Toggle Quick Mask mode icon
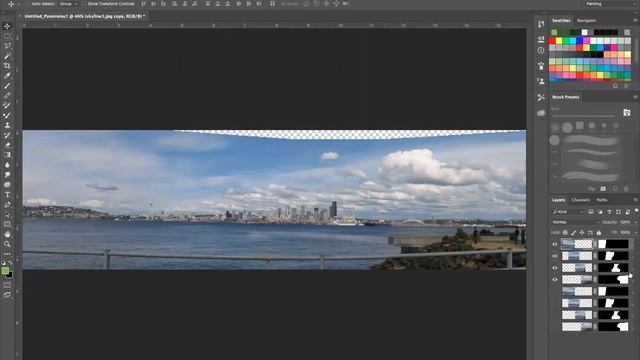This screenshot has width=640, height=360. coord(7,285)
